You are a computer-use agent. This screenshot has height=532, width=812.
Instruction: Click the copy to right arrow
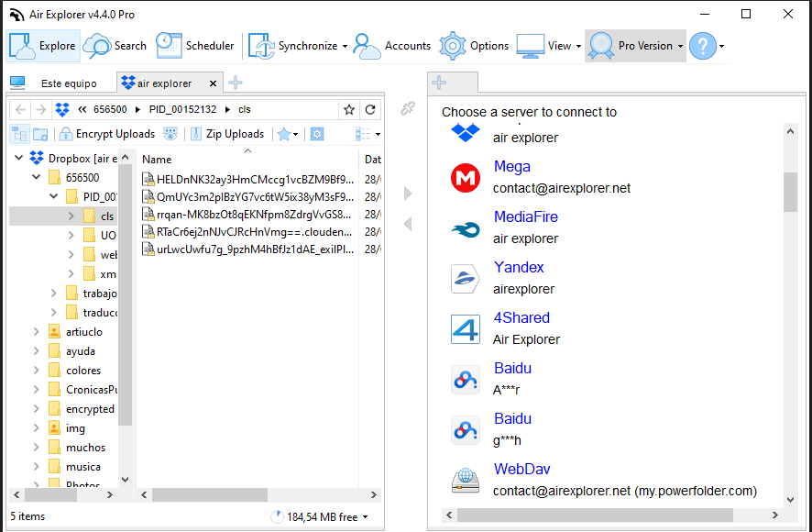pyautogui.click(x=408, y=194)
